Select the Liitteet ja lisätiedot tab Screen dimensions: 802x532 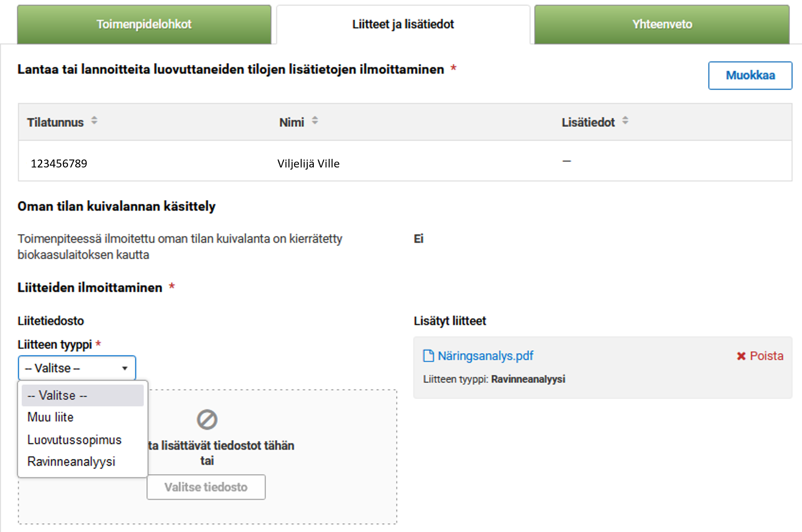[403, 24]
